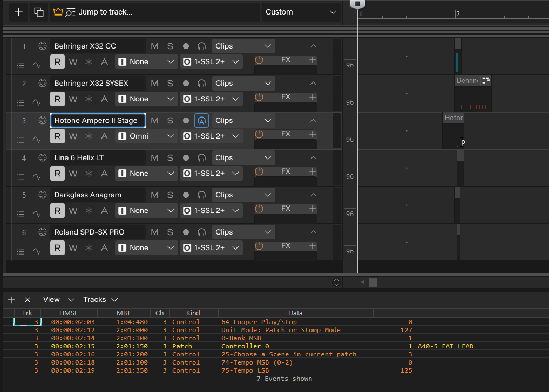This screenshot has width=549, height=392.
Task: Click the archive snowflake icon on Behringer X32 SYSEX
Action: (x=89, y=99)
